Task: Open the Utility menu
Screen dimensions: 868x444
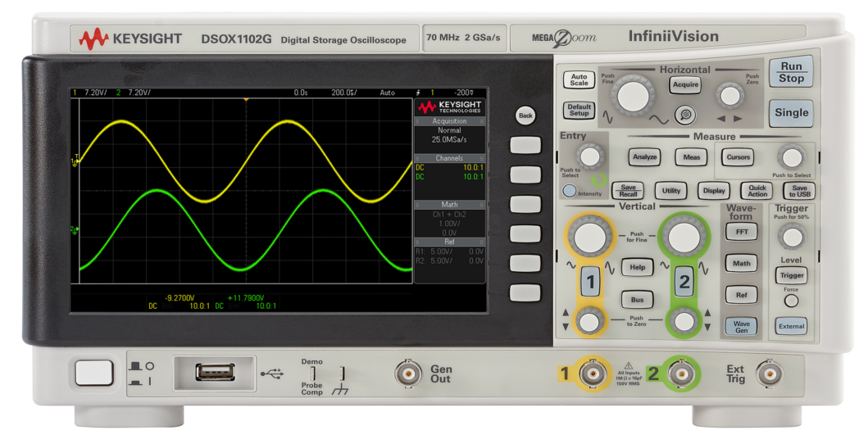Action: click(671, 191)
